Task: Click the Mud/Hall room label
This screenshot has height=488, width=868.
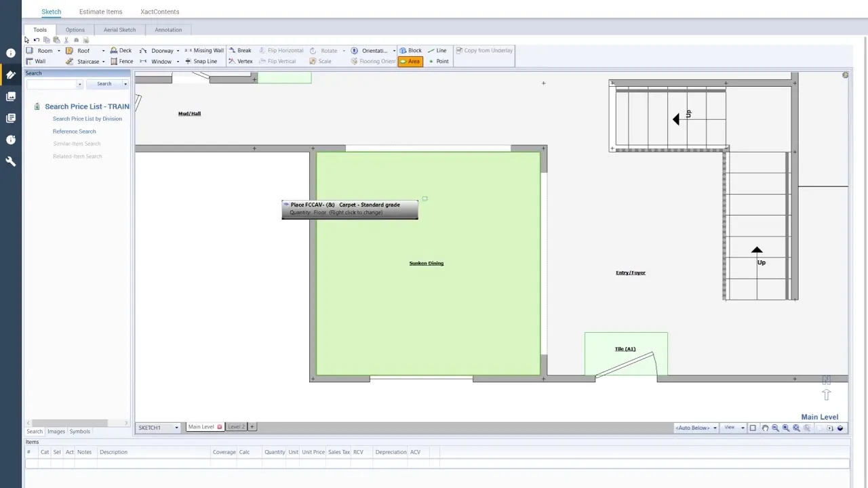Action: (x=189, y=114)
